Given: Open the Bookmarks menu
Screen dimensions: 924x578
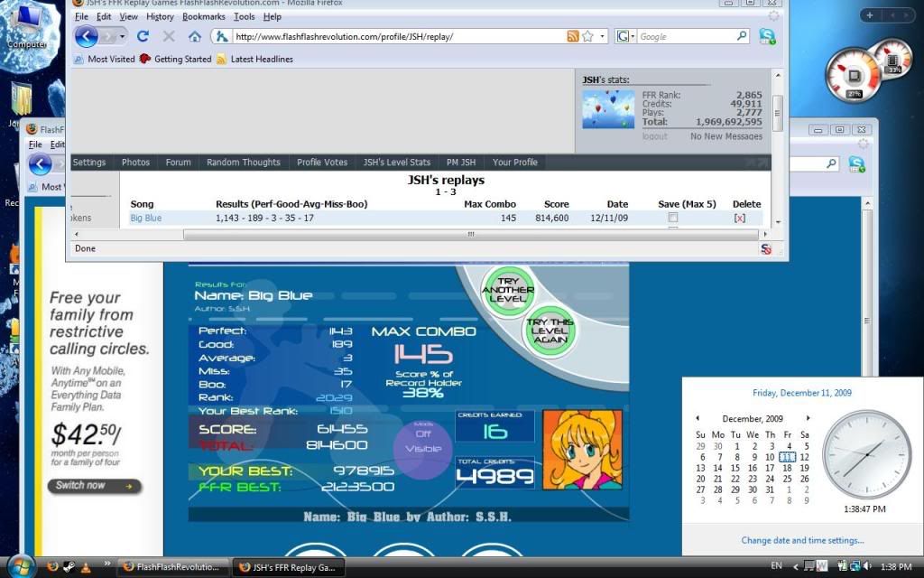Looking at the screenshot, I should pos(203,16).
